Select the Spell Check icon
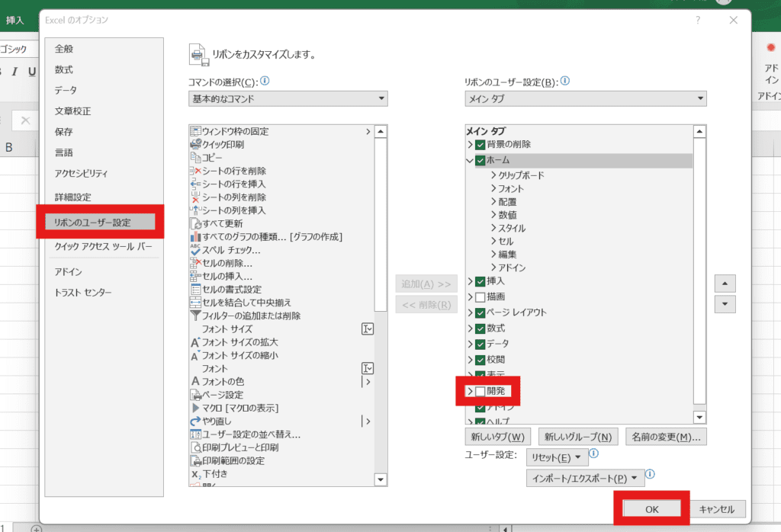 pos(195,250)
